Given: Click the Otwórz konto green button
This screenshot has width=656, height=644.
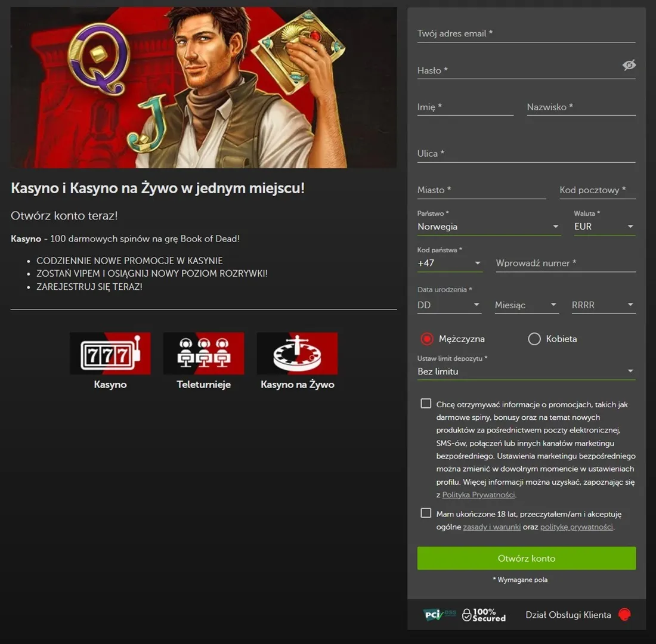Looking at the screenshot, I should tap(527, 558).
